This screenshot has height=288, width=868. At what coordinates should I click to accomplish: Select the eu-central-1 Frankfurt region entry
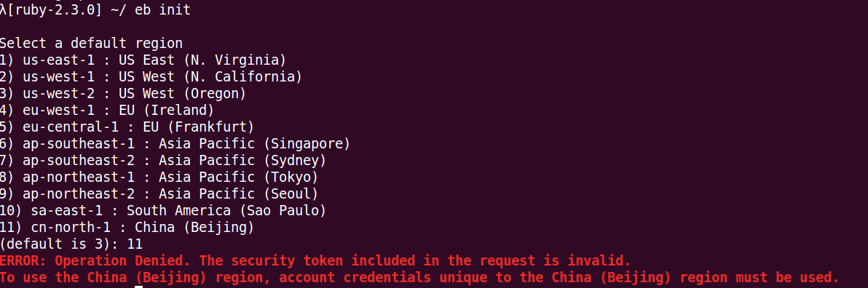127,127
